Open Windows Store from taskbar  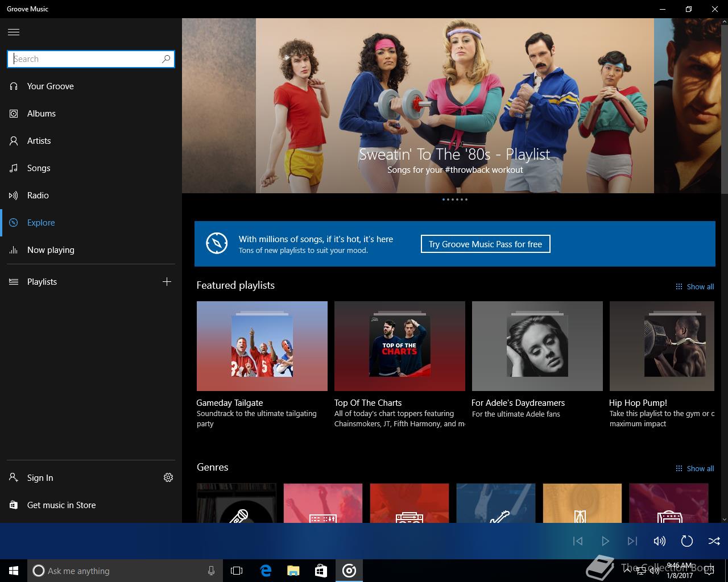(x=321, y=571)
